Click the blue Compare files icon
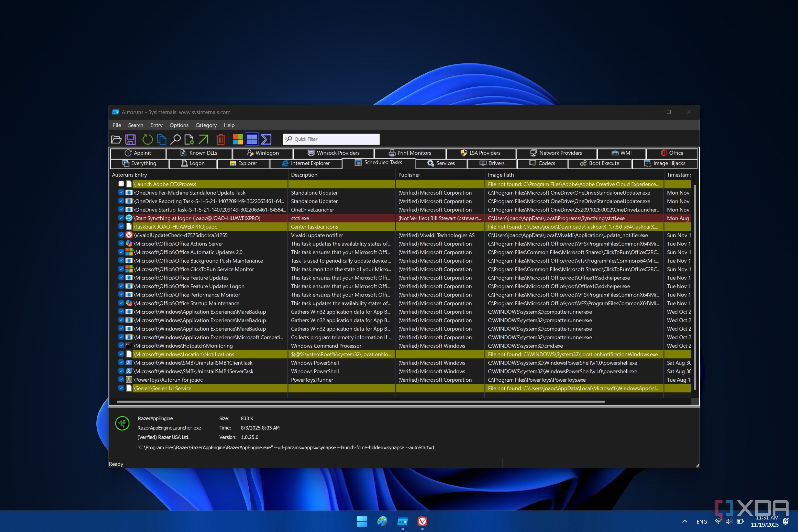 point(161,139)
